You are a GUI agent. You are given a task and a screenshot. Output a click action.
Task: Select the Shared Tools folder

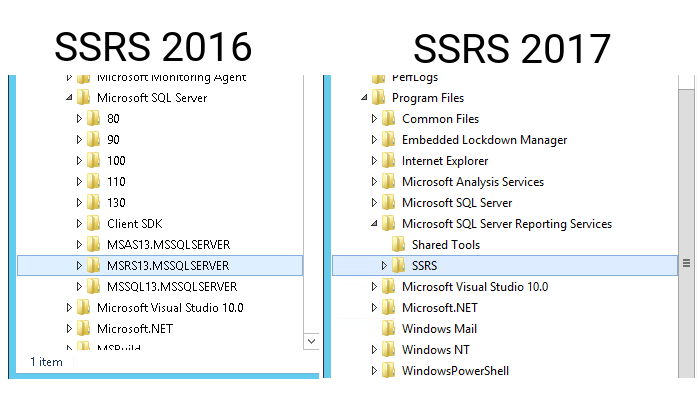pos(446,245)
